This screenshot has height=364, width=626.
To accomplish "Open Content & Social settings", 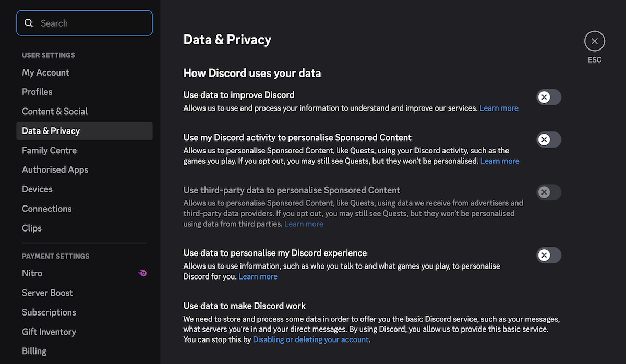I will [55, 111].
